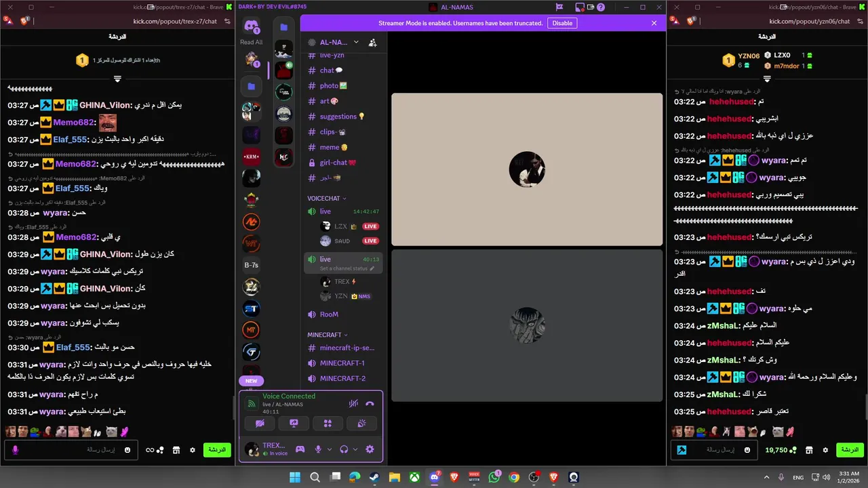Open output device options arrow beside headphones
Screen dimensions: 868x488
pyautogui.click(x=355, y=449)
